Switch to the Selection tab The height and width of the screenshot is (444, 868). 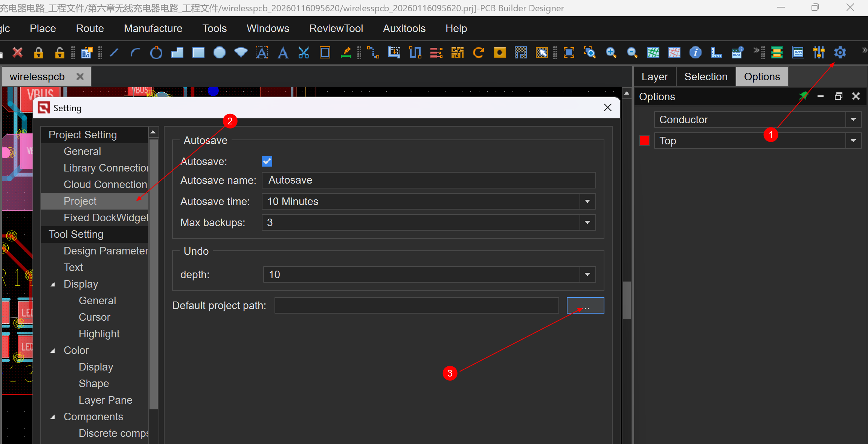[705, 77]
